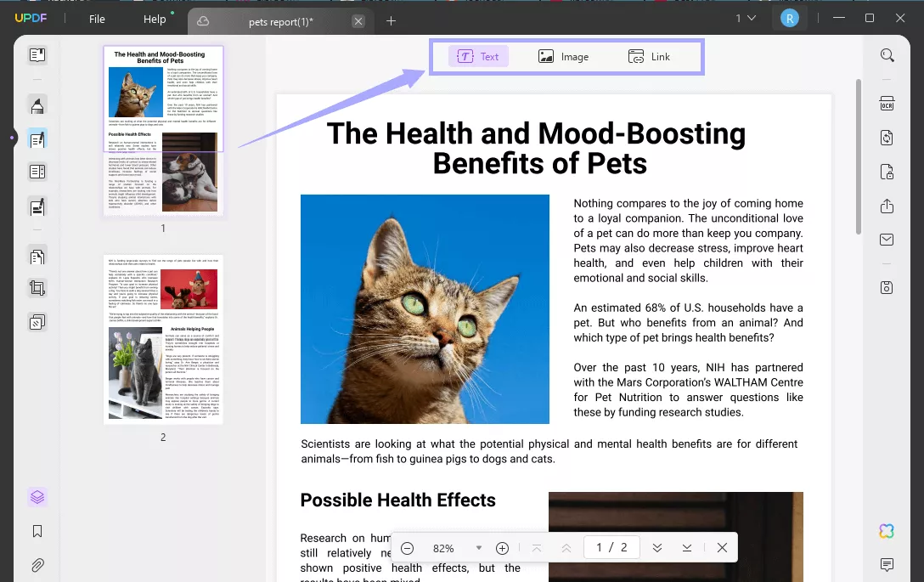Image resolution: width=924 pixels, height=582 pixels.
Task: Toggle the layers panel icon
Action: tap(37, 497)
